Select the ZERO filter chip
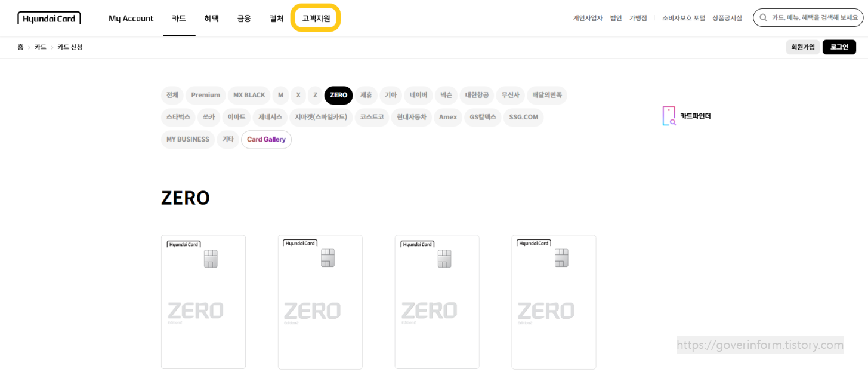This screenshot has height=378, width=868. pyautogui.click(x=338, y=95)
